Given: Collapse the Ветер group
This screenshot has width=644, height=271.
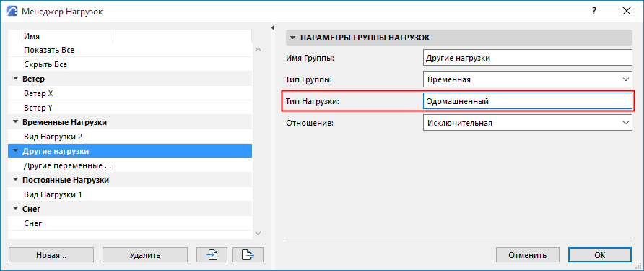Looking at the screenshot, I should click(16, 79).
